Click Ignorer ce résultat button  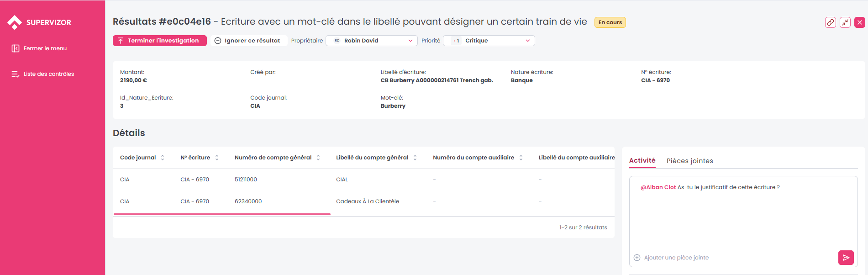tap(247, 41)
